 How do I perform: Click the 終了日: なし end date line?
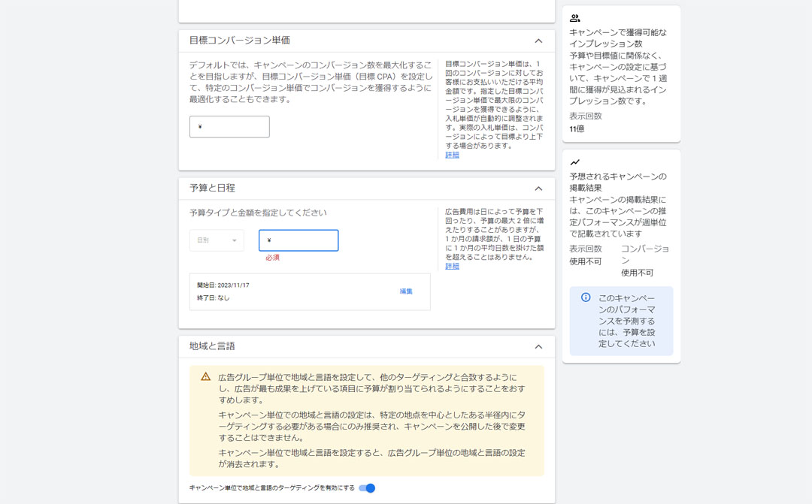(x=214, y=298)
